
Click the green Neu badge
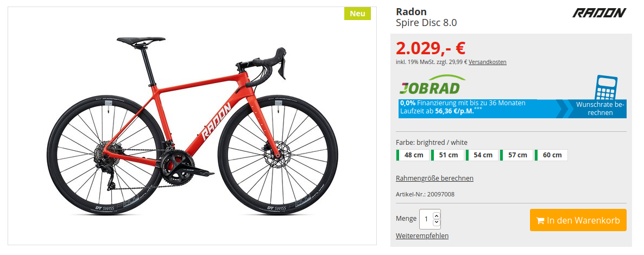click(x=357, y=14)
